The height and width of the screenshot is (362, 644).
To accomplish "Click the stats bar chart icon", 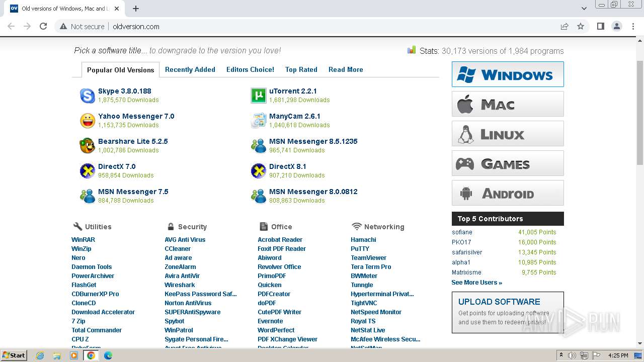I will [412, 50].
